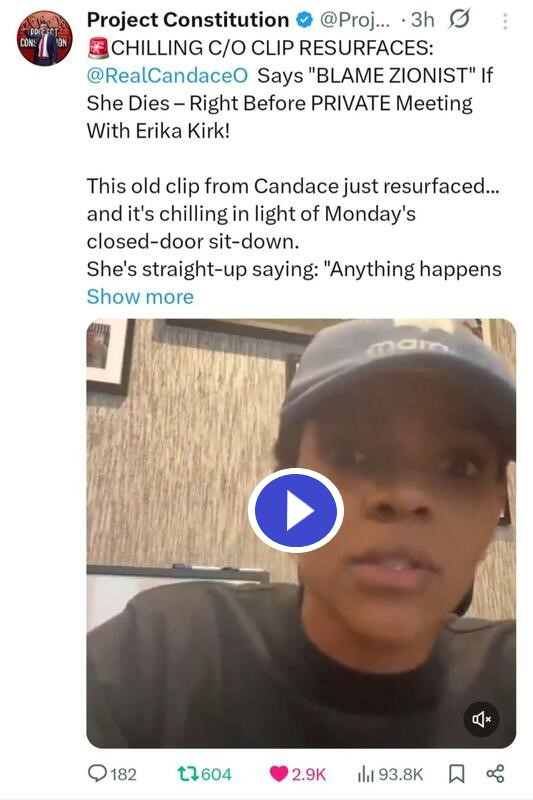Click the Grok slashed-circle icon
This screenshot has width=533, height=800.
pos(459,19)
